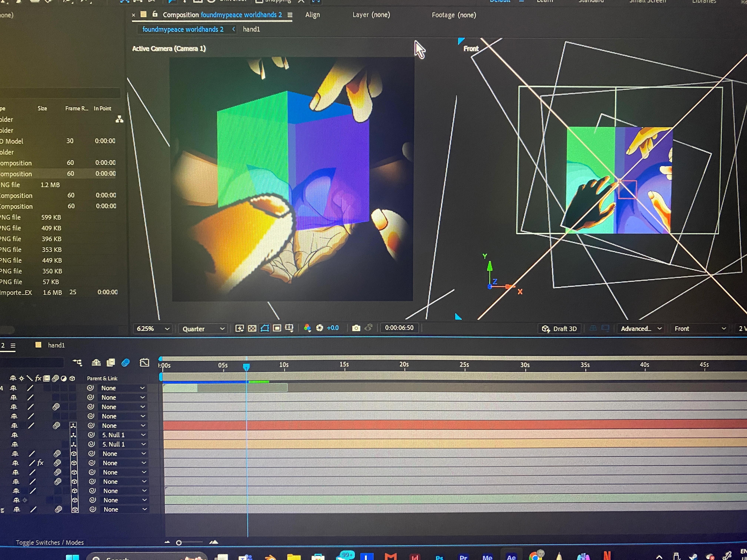The image size is (747, 560).
Task: Click the Reset Exposure icon
Action: click(319, 328)
